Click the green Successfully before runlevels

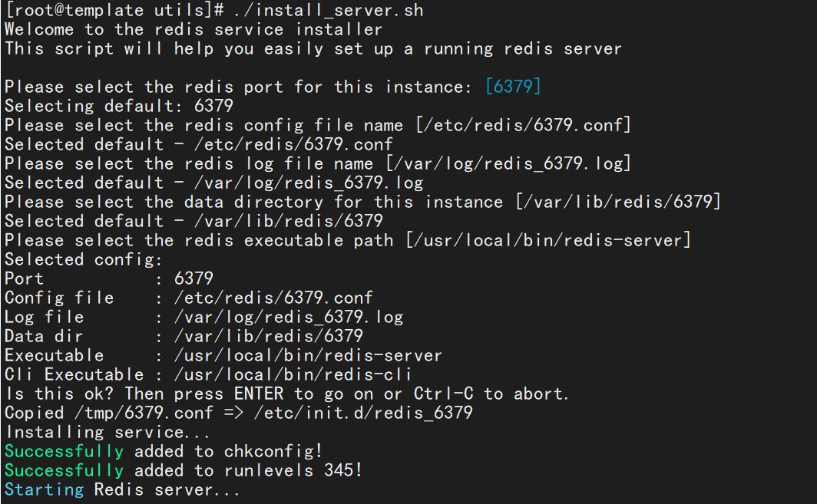(x=64, y=470)
